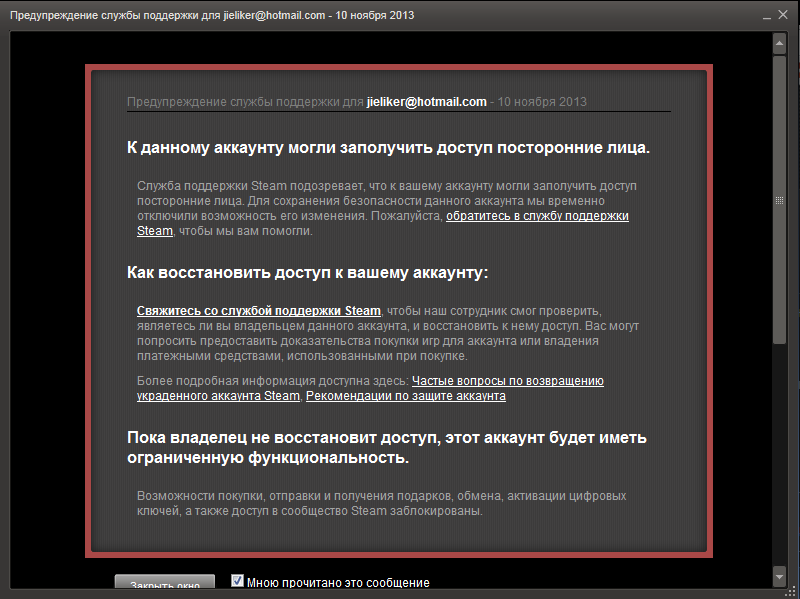
Task: Close the support warning window
Action: (783, 15)
